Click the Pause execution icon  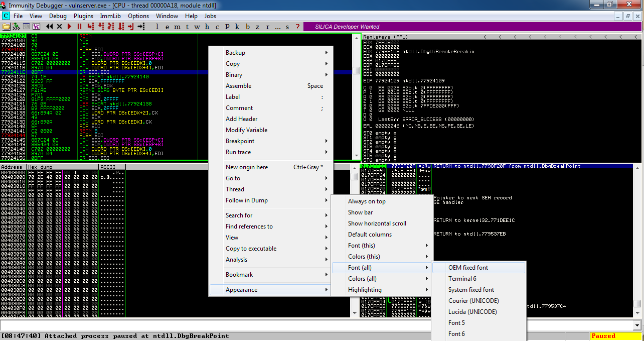pyautogui.click(x=79, y=27)
